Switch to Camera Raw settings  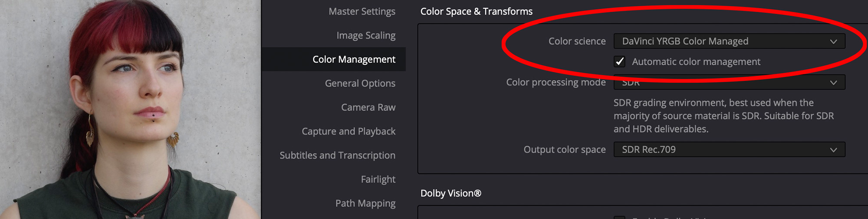(x=368, y=107)
